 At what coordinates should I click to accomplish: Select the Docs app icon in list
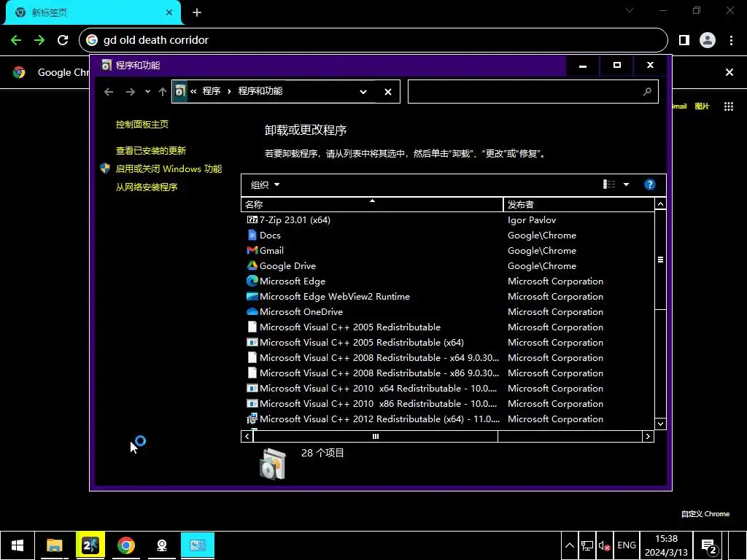(x=252, y=236)
